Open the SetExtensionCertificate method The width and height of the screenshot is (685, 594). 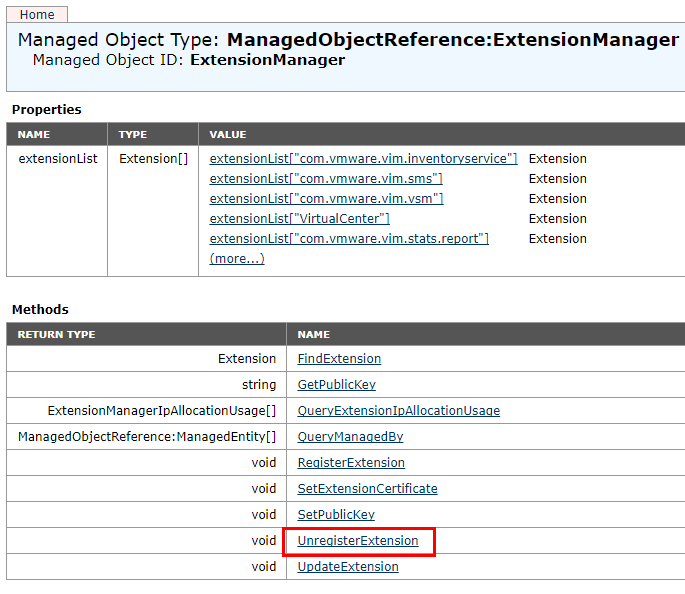[x=367, y=489]
